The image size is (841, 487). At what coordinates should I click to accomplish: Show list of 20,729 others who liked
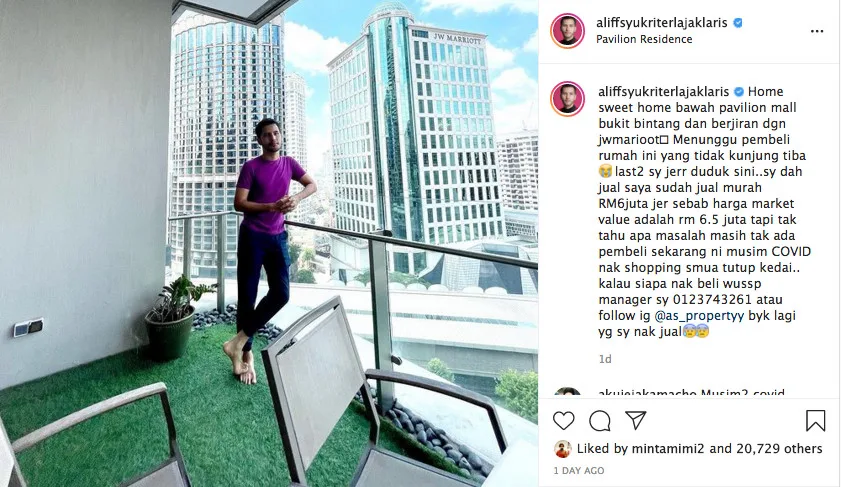(x=779, y=448)
